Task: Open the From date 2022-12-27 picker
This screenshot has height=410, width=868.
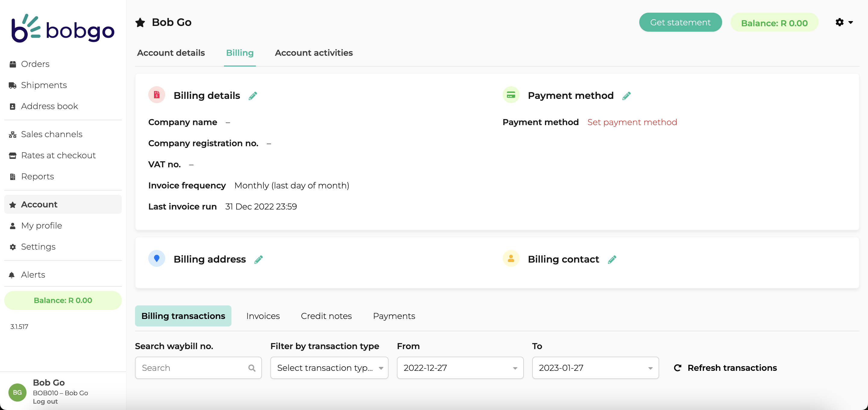Action: (460, 367)
